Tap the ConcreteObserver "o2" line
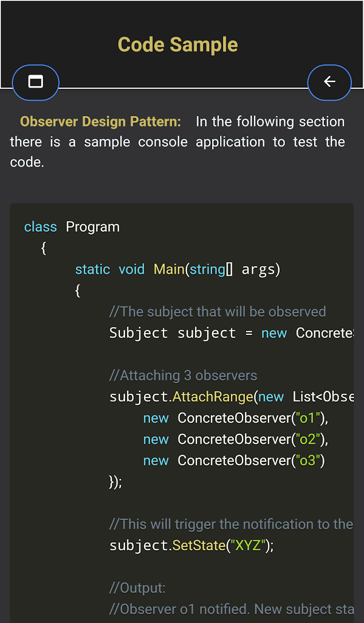This screenshot has width=364, height=623. tap(236, 439)
